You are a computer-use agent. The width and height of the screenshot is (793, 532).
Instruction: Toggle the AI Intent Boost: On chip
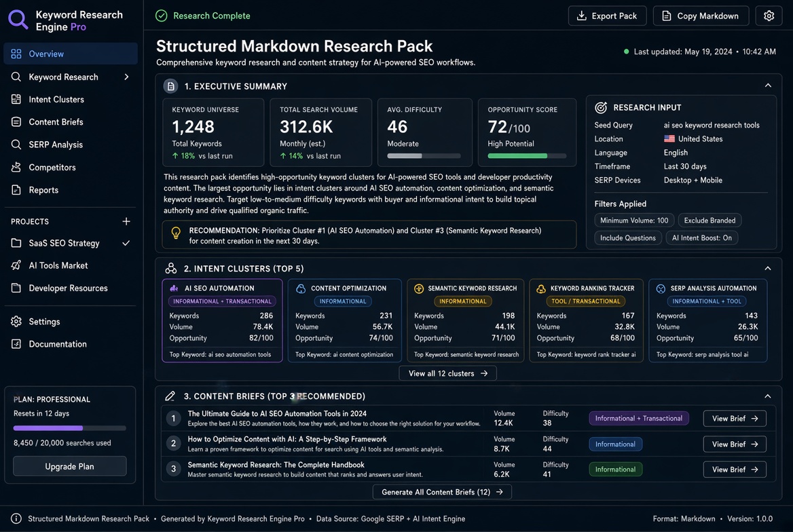[701, 237]
